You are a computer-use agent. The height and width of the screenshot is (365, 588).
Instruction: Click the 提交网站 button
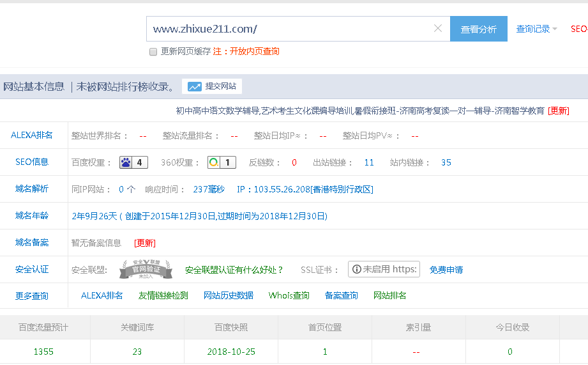[x=212, y=86]
